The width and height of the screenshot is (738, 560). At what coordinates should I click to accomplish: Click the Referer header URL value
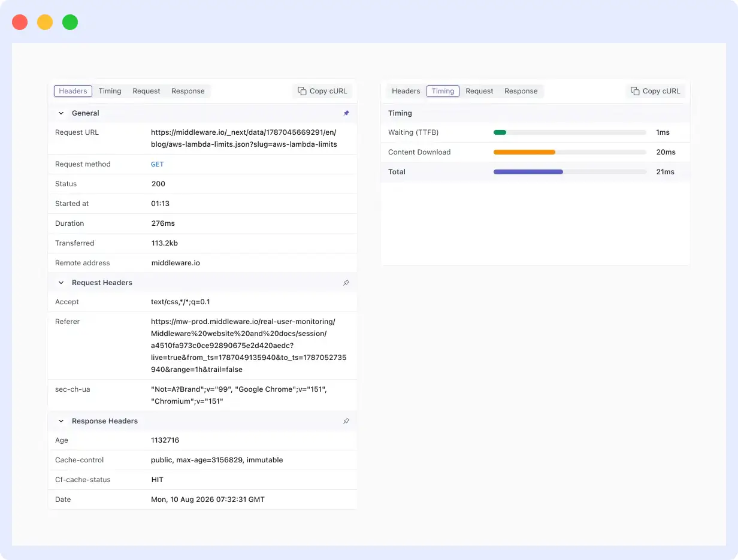[249, 346]
